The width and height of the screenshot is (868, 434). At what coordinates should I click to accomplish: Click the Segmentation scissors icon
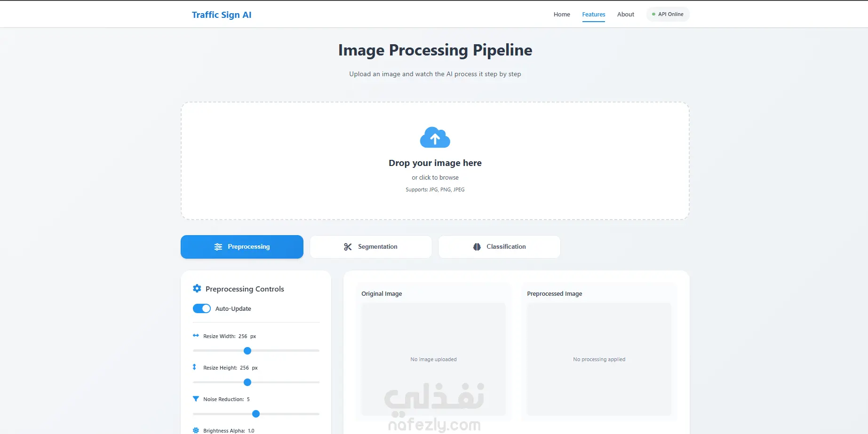pyautogui.click(x=348, y=247)
